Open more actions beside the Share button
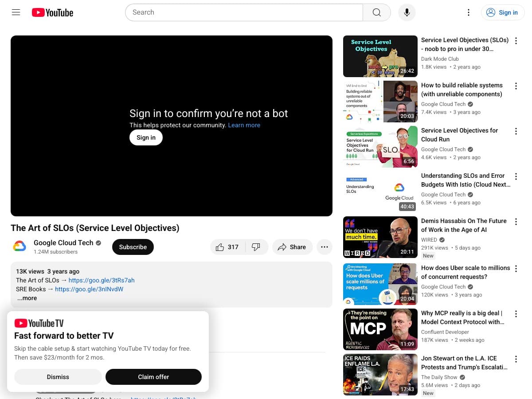The height and width of the screenshot is (399, 532). tap(325, 247)
